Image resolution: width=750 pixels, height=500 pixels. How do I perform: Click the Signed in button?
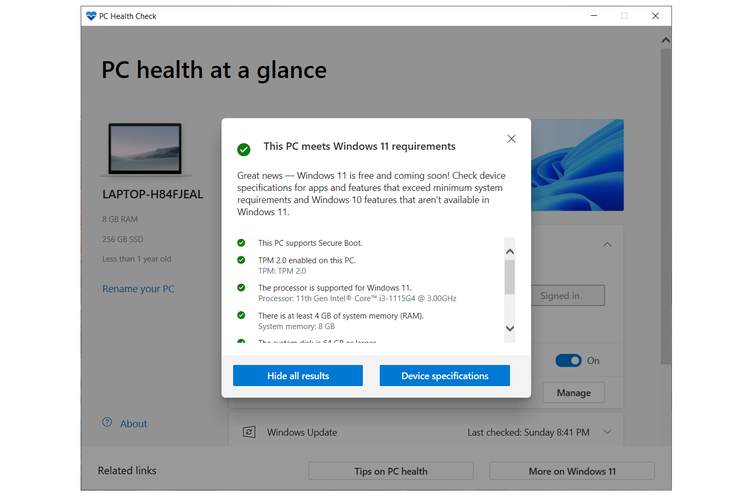coord(568,296)
